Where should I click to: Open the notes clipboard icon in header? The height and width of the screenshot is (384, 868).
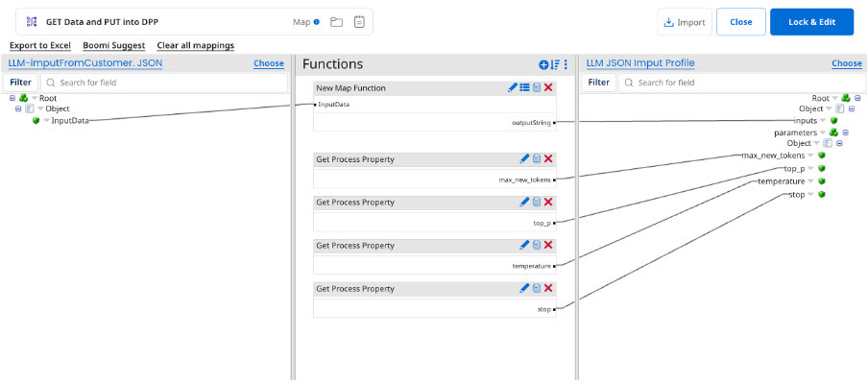358,22
